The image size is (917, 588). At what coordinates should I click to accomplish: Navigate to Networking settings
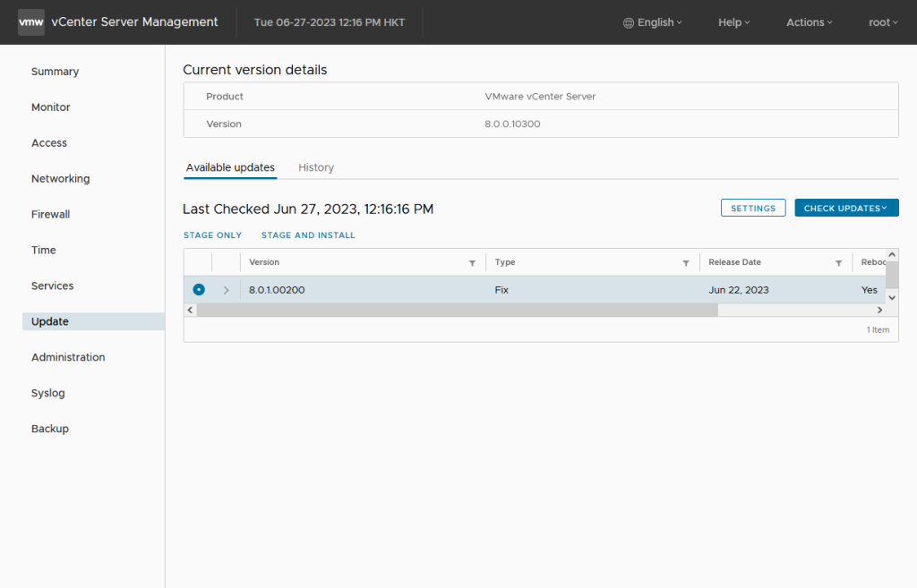click(x=61, y=178)
